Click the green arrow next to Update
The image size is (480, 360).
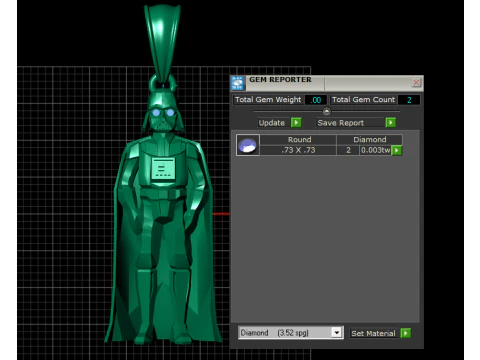pos(296,123)
